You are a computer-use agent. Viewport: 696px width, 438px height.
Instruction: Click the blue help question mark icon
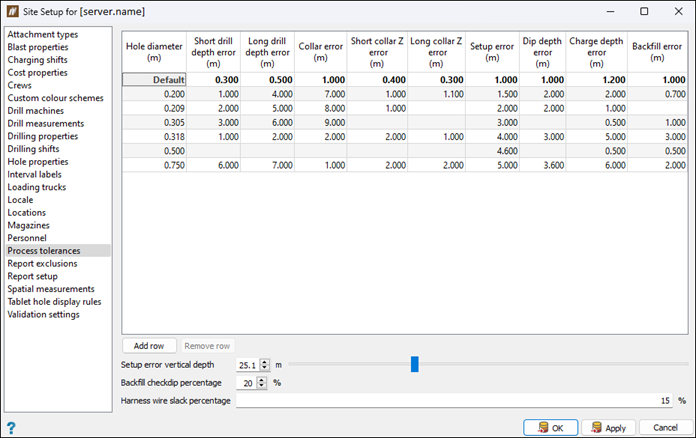point(11,427)
